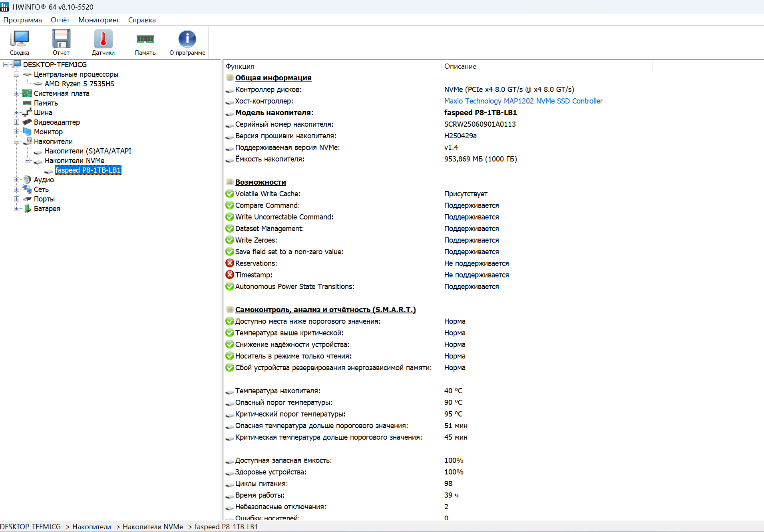This screenshot has height=532, width=764.
Task: Expand the Видеоадаптер tree node
Action: [x=16, y=122]
